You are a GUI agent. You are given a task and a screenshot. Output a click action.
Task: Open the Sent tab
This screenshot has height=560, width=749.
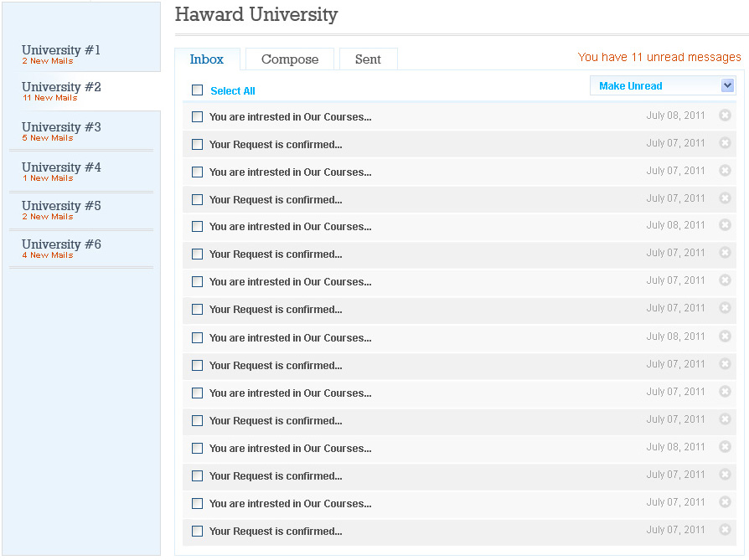click(368, 59)
